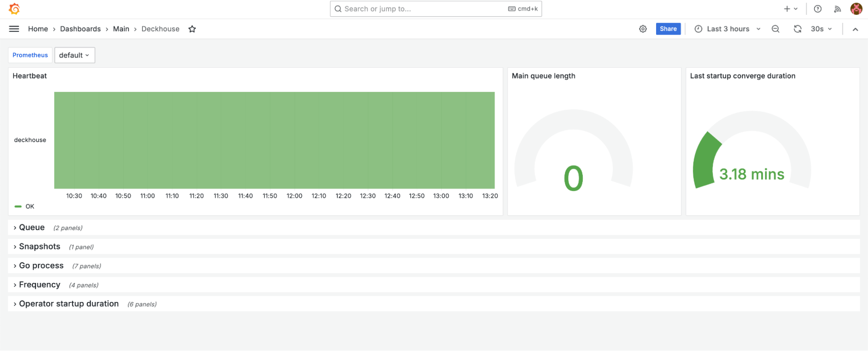
Task: Click the blue Share button
Action: 668,29
